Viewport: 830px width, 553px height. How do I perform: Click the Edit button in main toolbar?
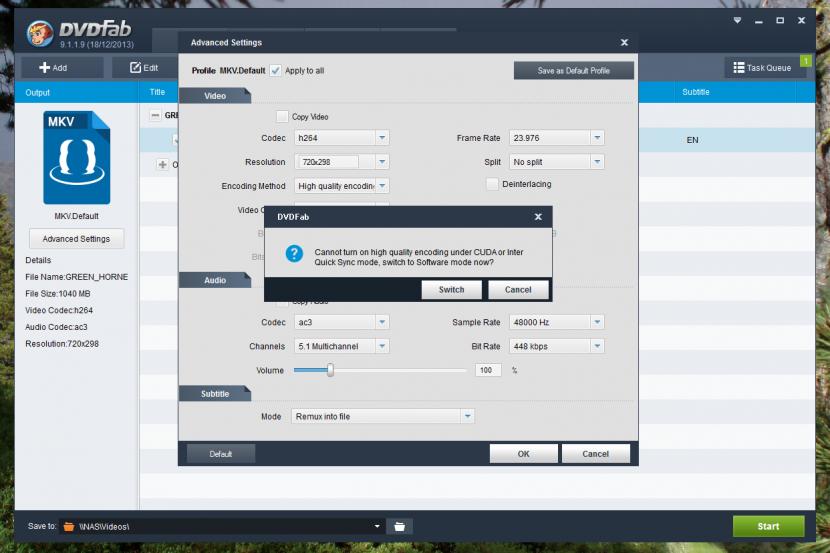[x=144, y=68]
